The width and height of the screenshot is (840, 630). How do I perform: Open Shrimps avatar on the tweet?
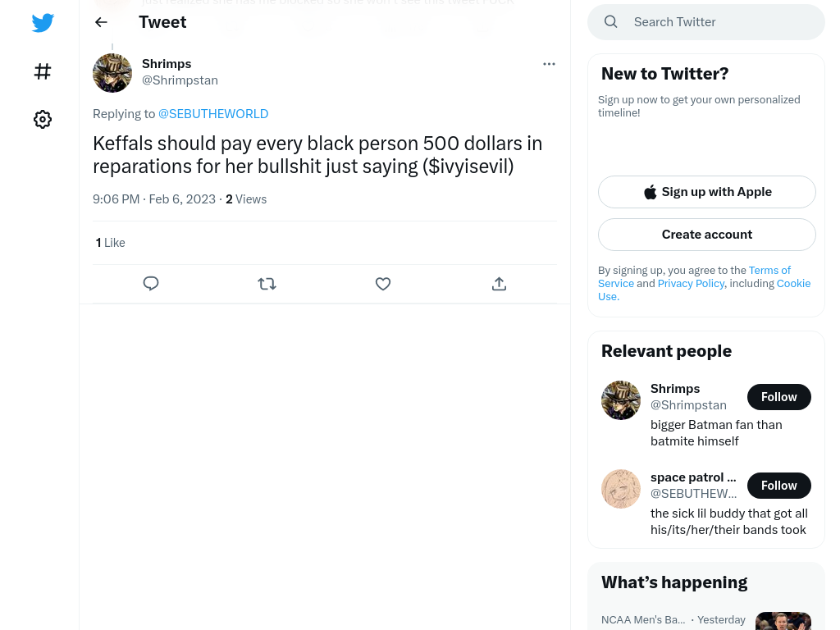pos(112,73)
